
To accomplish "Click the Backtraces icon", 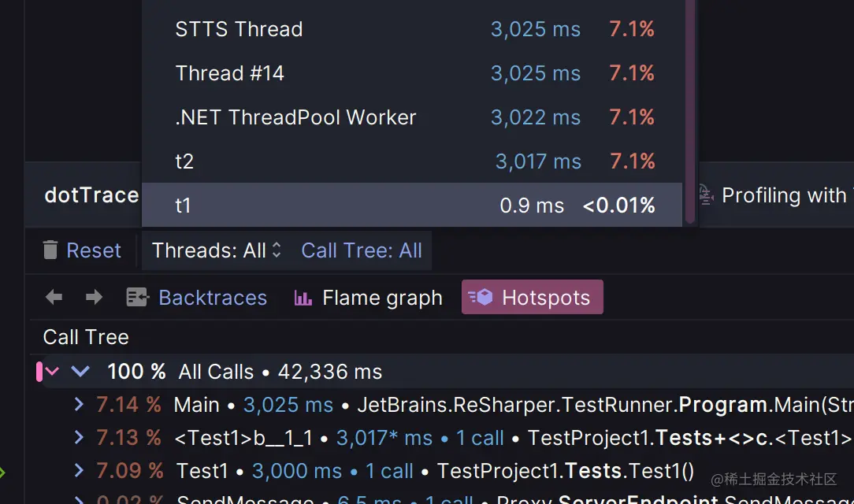I will click(x=137, y=297).
